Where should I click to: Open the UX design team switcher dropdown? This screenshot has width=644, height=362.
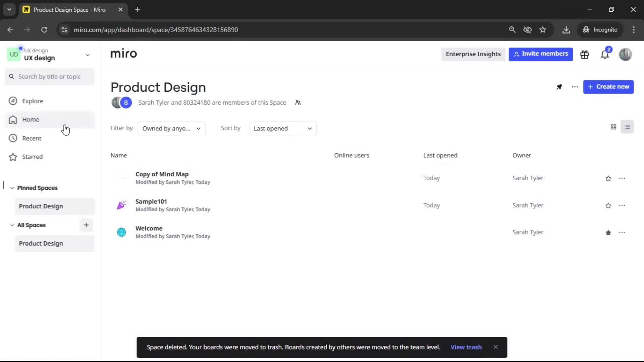(x=88, y=55)
